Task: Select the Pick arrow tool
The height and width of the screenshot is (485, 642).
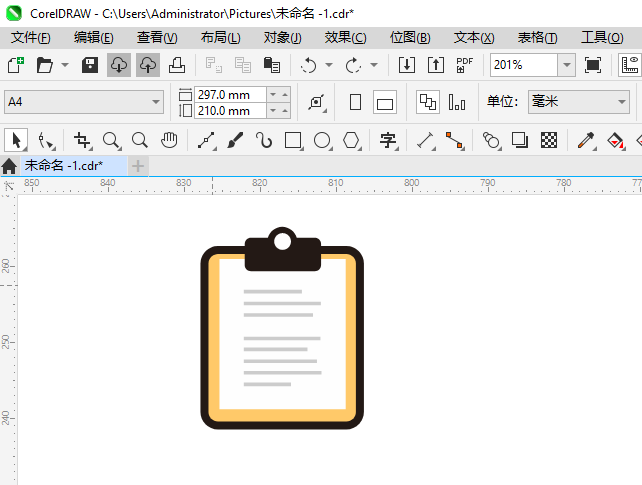Action: click(x=16, y=140)
